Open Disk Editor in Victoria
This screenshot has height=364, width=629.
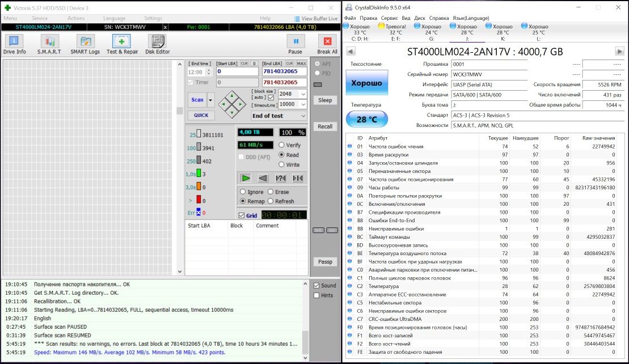[158, 44]
